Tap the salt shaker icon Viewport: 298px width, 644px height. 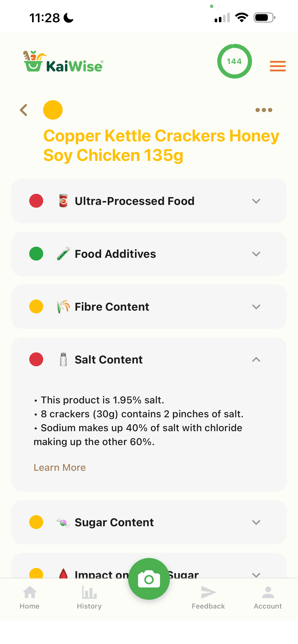coord(63,360)
